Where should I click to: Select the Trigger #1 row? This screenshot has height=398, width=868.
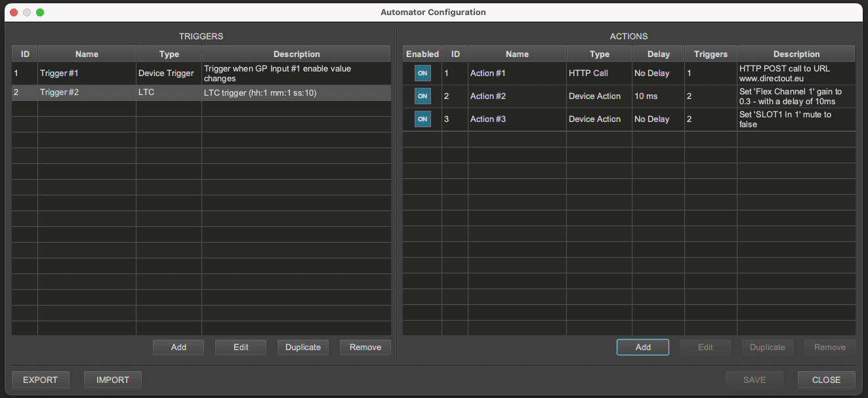201,73
